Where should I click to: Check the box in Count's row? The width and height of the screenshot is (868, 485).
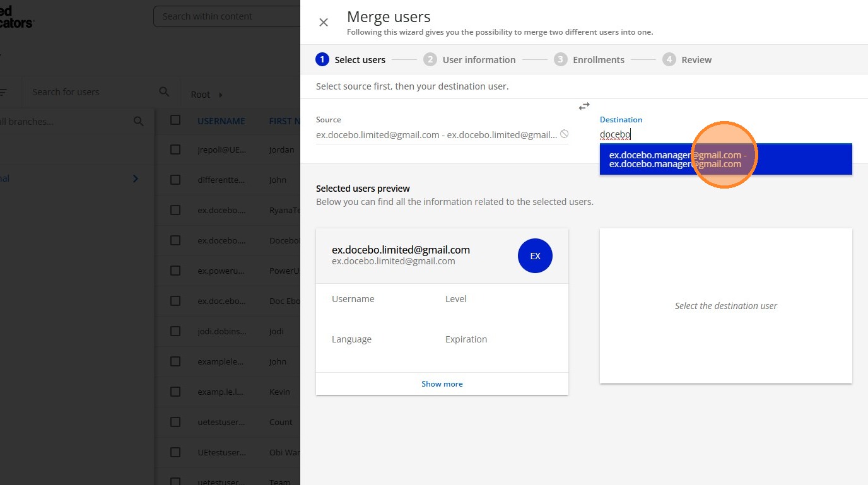175,422
